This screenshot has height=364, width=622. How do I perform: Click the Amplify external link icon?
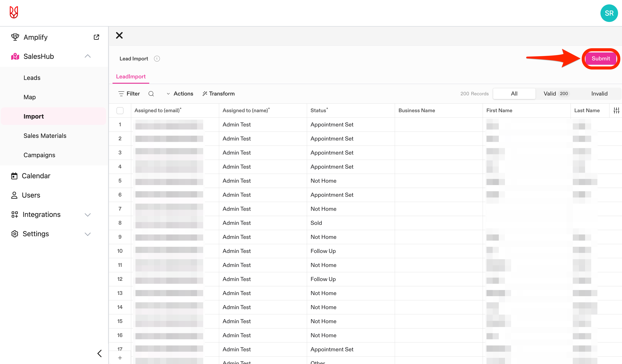click(96, 37)
